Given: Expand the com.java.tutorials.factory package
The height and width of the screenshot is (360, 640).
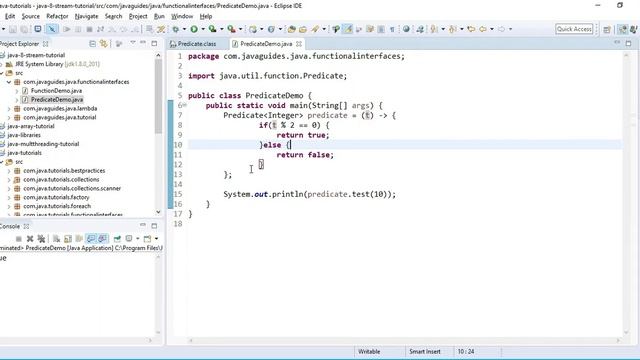Looking at the screenshot, I should (9, 198).
